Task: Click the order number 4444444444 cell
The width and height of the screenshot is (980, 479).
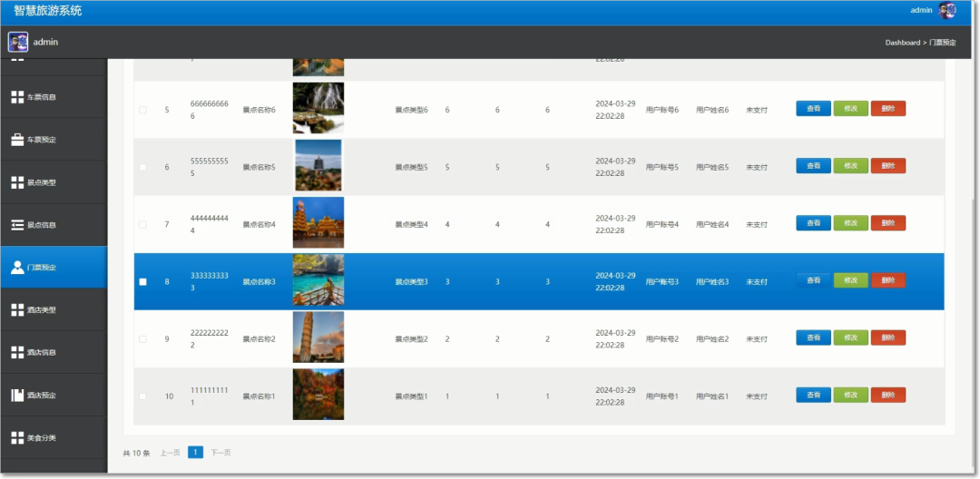Action: [210, 224]
